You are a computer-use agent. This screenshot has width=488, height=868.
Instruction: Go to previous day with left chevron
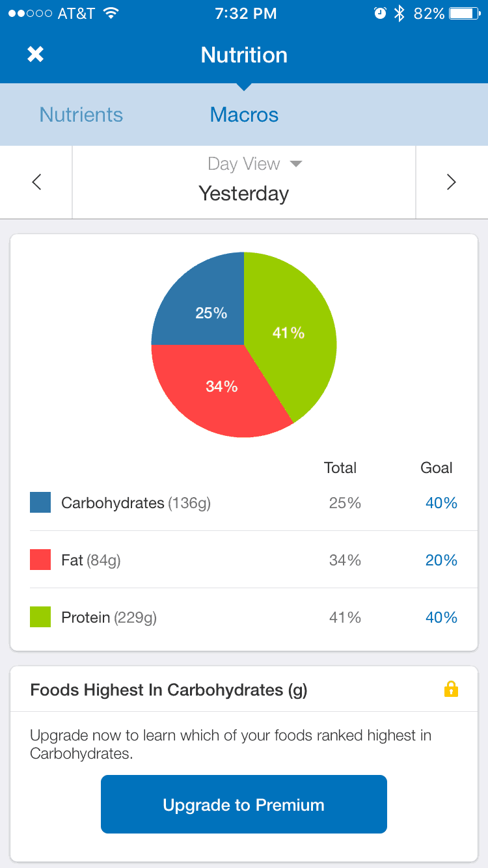click(x=36, y=182)
